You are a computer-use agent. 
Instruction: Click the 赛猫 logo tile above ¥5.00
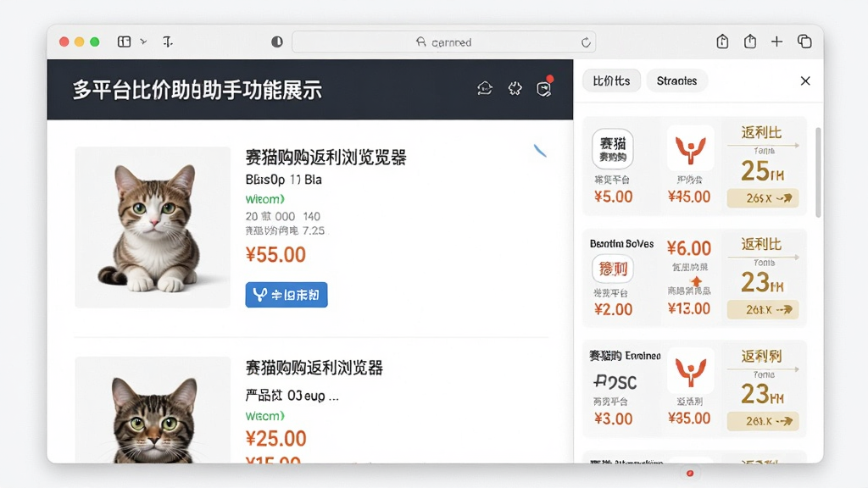tap(613, 149)
